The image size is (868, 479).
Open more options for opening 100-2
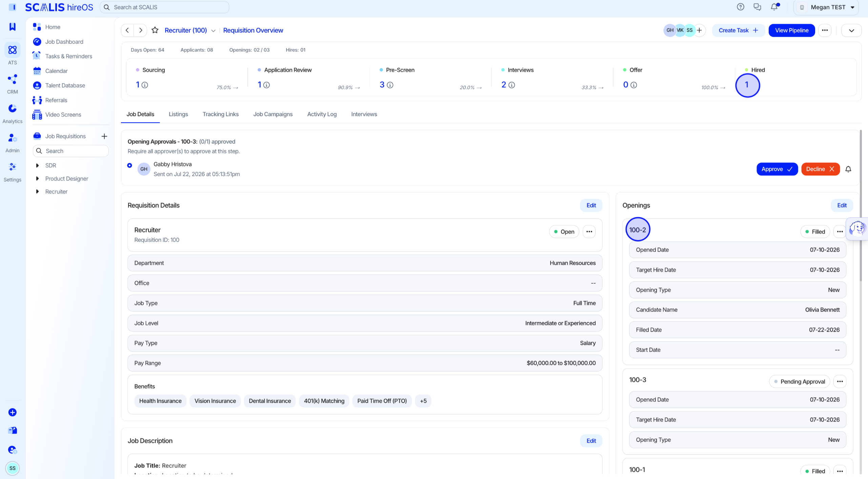(840, 232)
